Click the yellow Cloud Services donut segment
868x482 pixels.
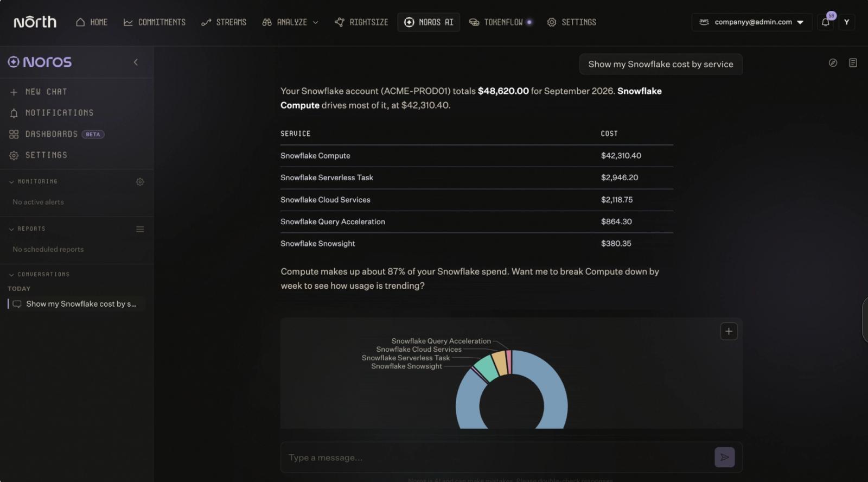(x=500, y=363)
